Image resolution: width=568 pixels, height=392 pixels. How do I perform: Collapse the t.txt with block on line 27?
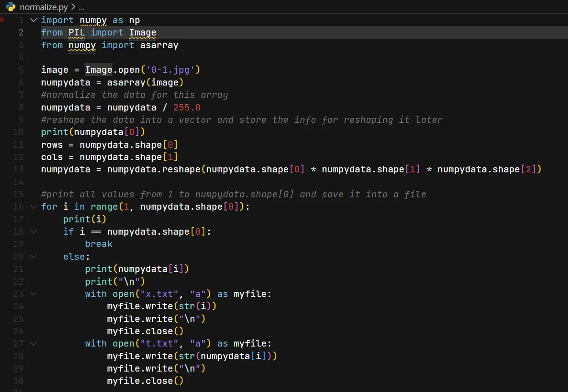click(33, 343)
